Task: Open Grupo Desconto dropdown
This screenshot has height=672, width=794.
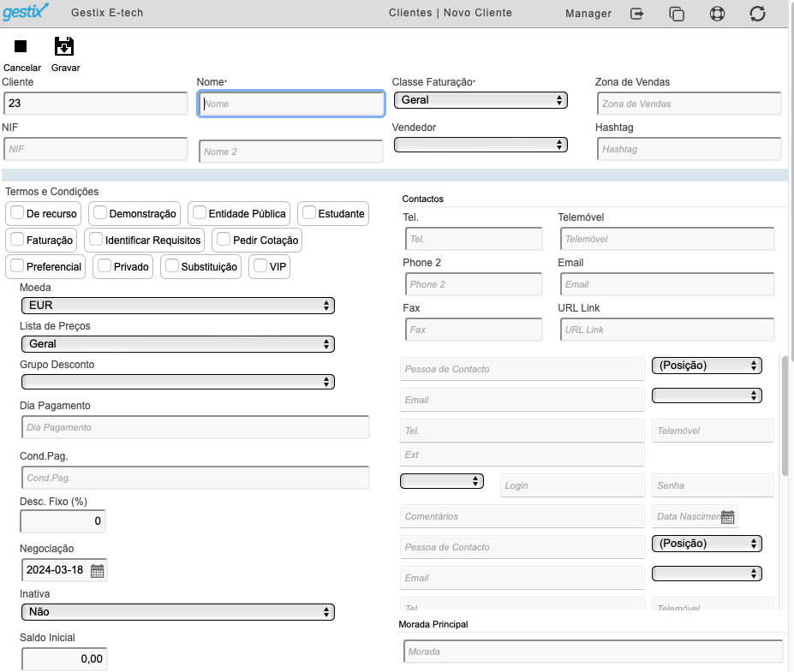Action: pos(178,382)
